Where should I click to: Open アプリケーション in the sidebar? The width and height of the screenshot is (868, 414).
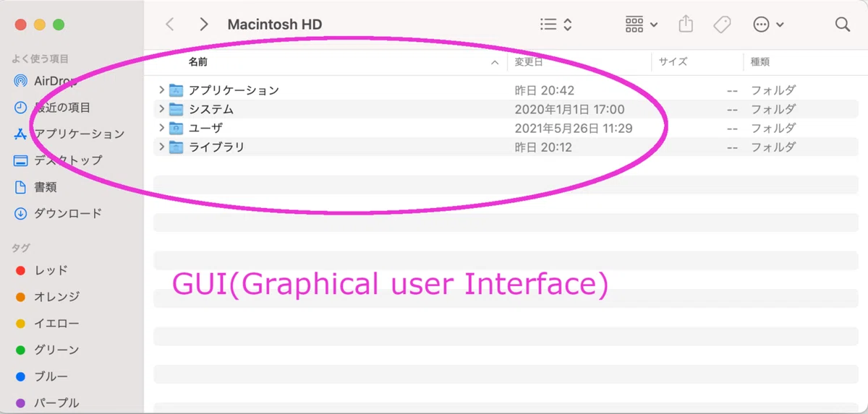[69, 134]
